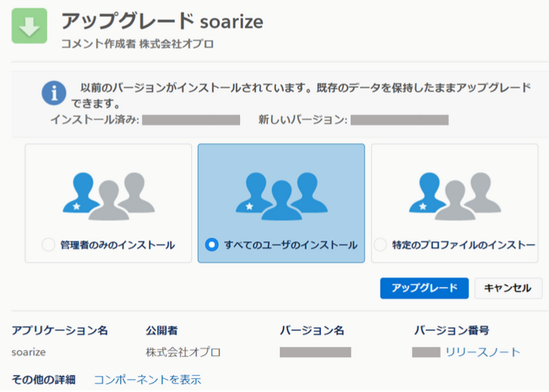This screenshot has width=549, height=392.
Task: Click the green upgrade download arrow icon
Action: click(29, 25)
